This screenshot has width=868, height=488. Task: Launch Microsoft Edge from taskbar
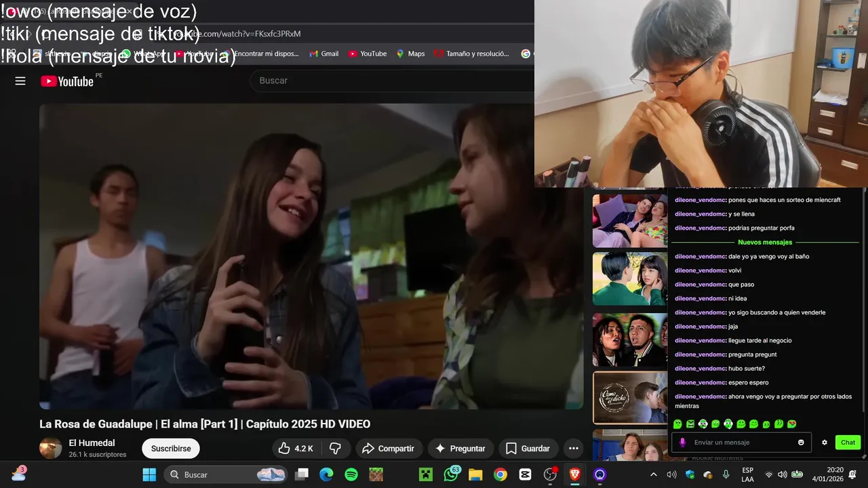click(327, 474)
